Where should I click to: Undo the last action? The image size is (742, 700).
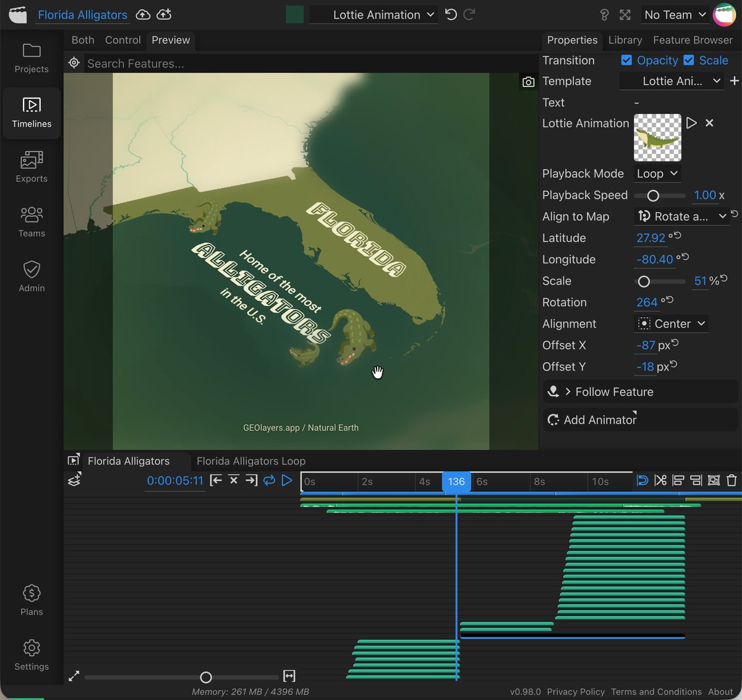pyautogui.click(x=451, y=14)
